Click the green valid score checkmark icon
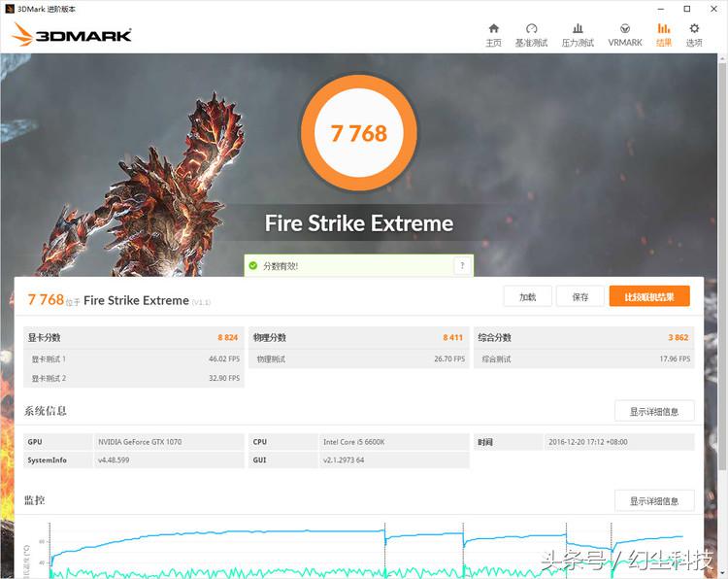This screenshot has height=579, width=728. [253, 265]
